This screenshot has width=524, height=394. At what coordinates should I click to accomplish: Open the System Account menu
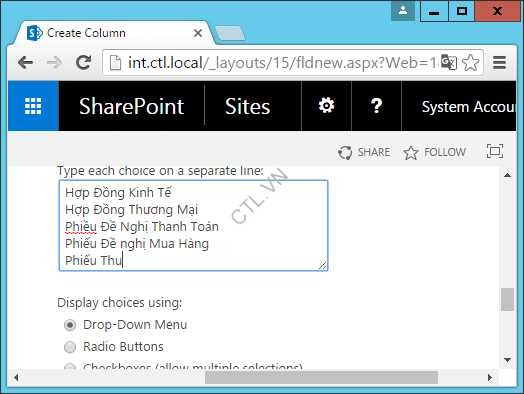click(x=468, y=107)
